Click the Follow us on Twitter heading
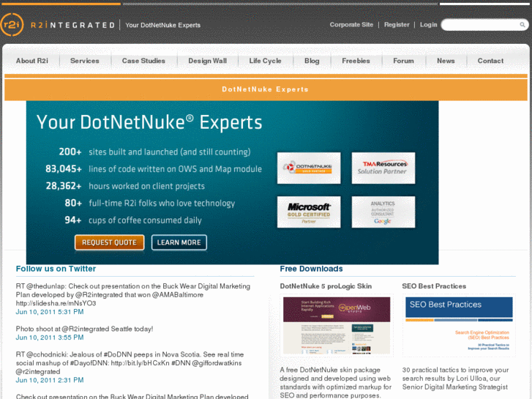This screenshot has height=399, width=532. (x=56, y=269)
